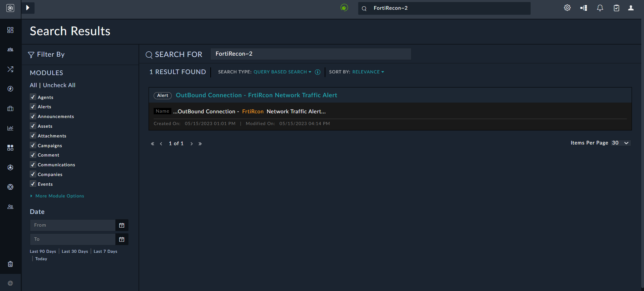Image resolution: width=644 pixels, height=291 pixels.
Task: Click the search type info icon
Action: tap(318, 72)
